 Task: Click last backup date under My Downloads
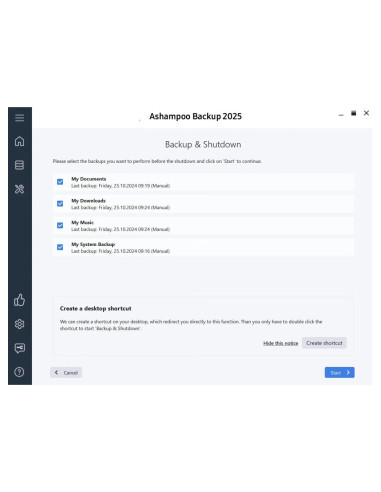[120, 207]
